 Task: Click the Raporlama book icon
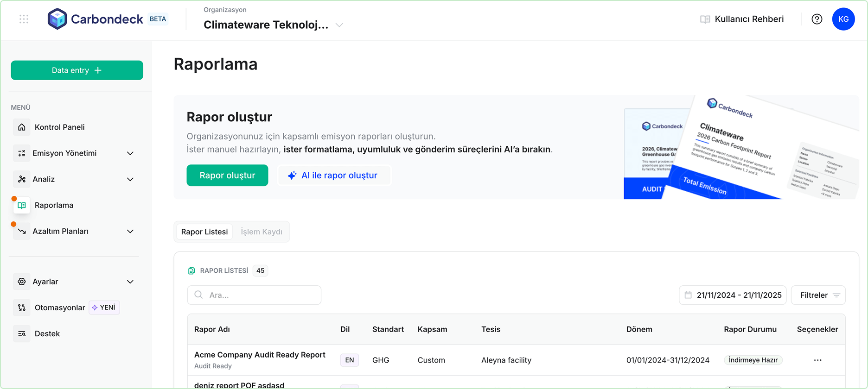22,205
